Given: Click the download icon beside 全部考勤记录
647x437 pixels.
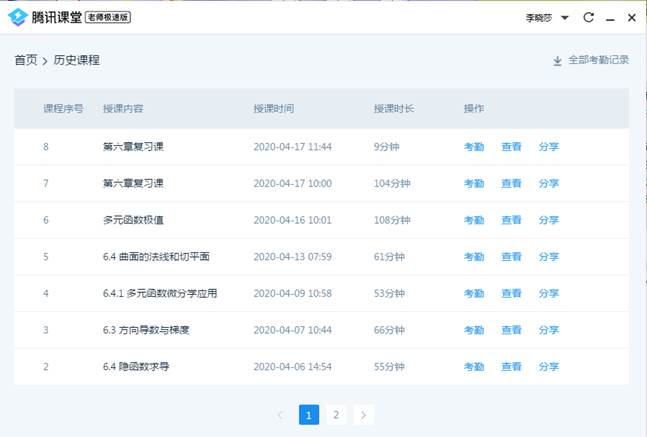Looking at the screenshot, I should click(x=557, y=61).
